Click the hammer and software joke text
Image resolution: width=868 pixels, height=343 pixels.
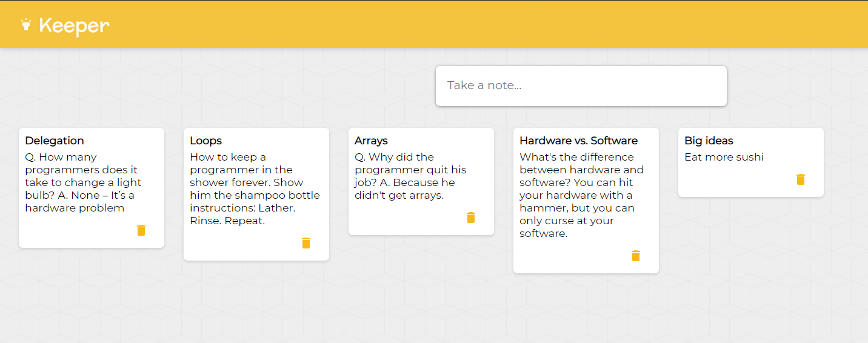(581, 195)
